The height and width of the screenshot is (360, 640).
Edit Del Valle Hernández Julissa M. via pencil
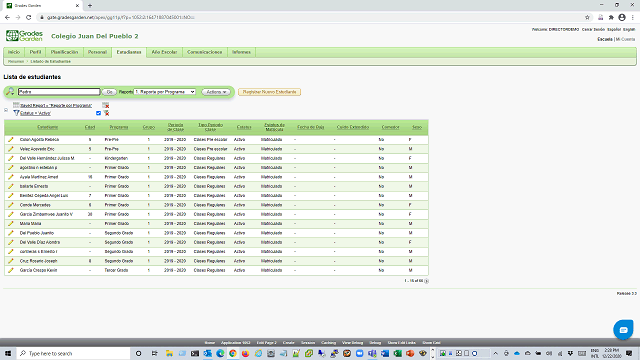pos(11,158)
